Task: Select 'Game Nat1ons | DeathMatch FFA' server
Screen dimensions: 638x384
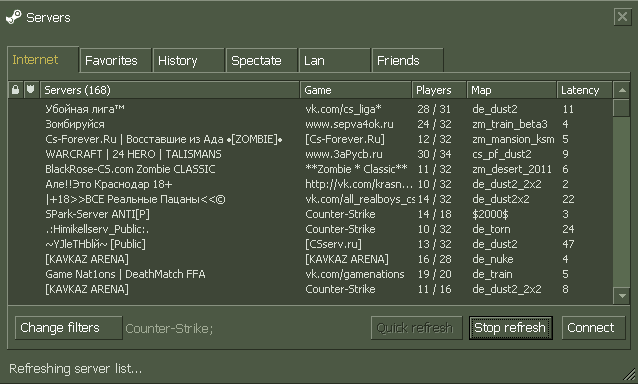Action: pos(310,275)
